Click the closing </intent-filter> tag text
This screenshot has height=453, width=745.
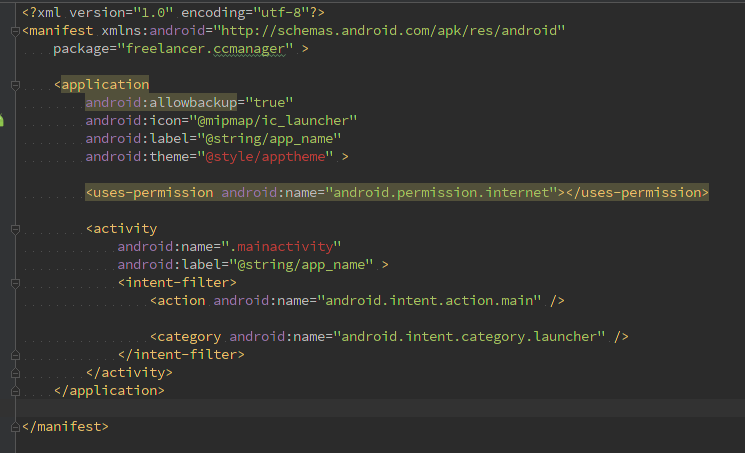(x=181, y=355)
